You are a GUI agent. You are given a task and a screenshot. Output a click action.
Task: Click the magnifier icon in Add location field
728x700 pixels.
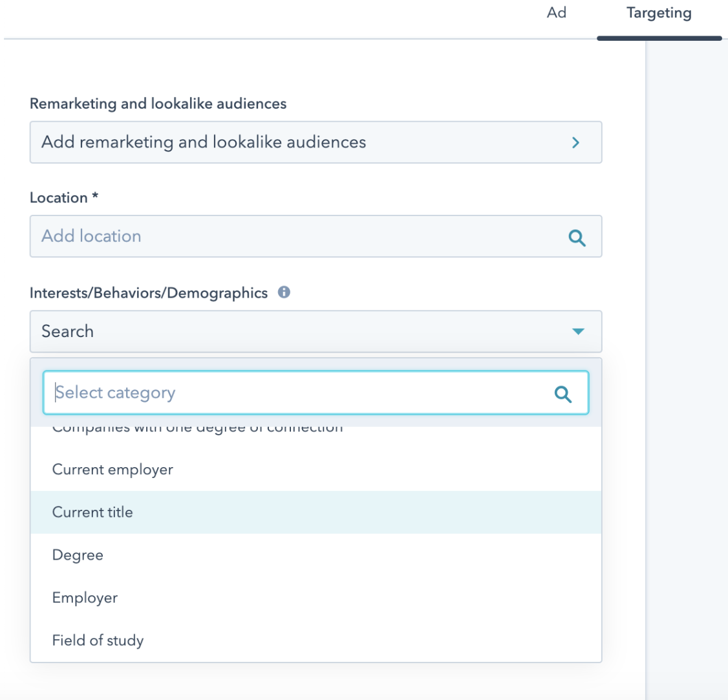click(577, 237)
